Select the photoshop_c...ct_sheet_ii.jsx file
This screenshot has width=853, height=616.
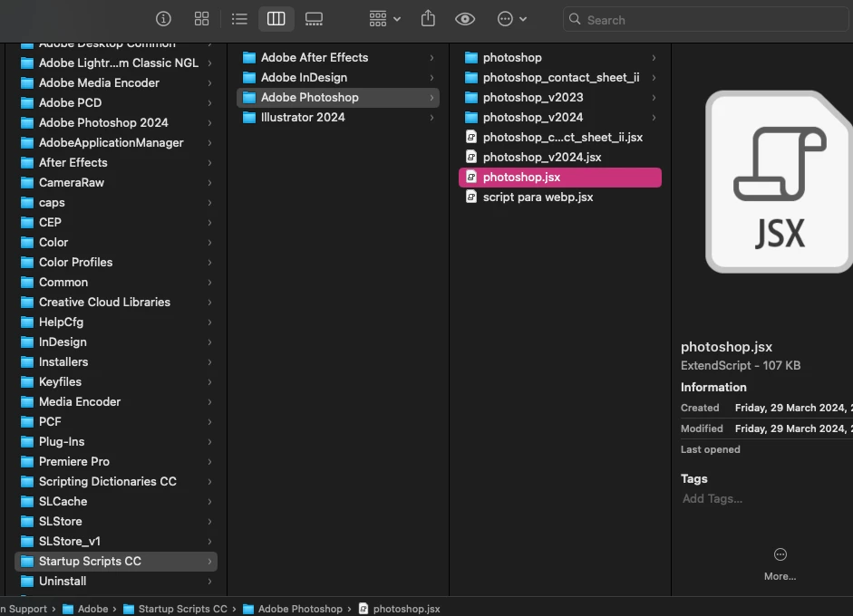(x=560, y=138)
